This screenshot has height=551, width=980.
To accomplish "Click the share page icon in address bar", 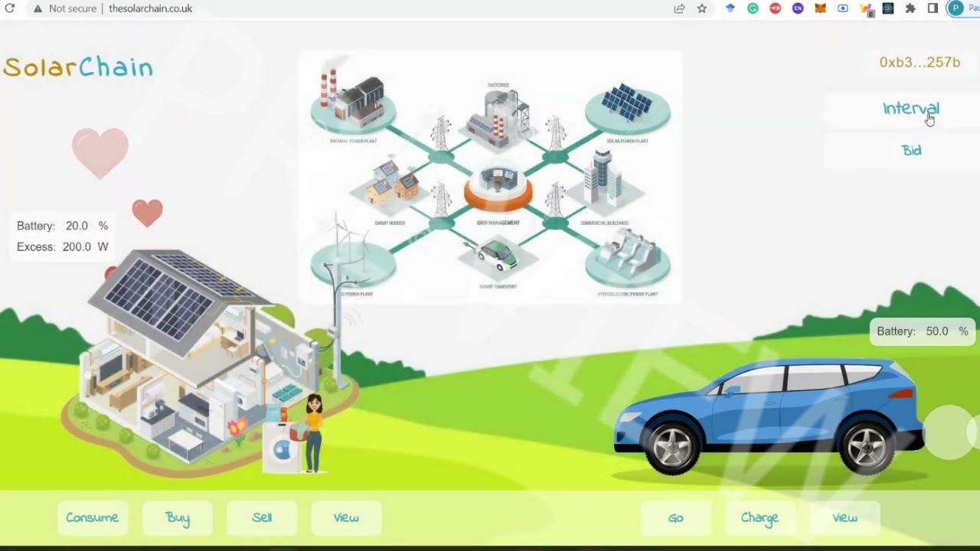I will (679, 8).
